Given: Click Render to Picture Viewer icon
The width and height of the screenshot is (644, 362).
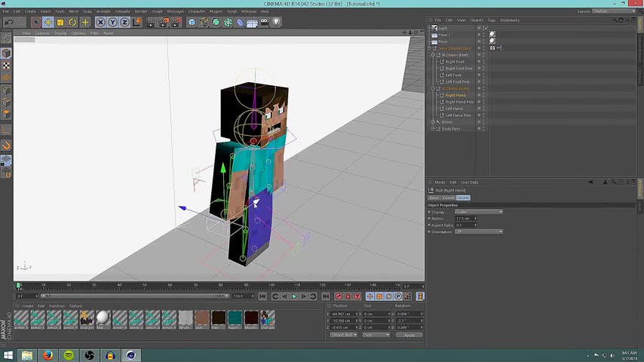Looking at the screenshot, I should coord(164,22).
